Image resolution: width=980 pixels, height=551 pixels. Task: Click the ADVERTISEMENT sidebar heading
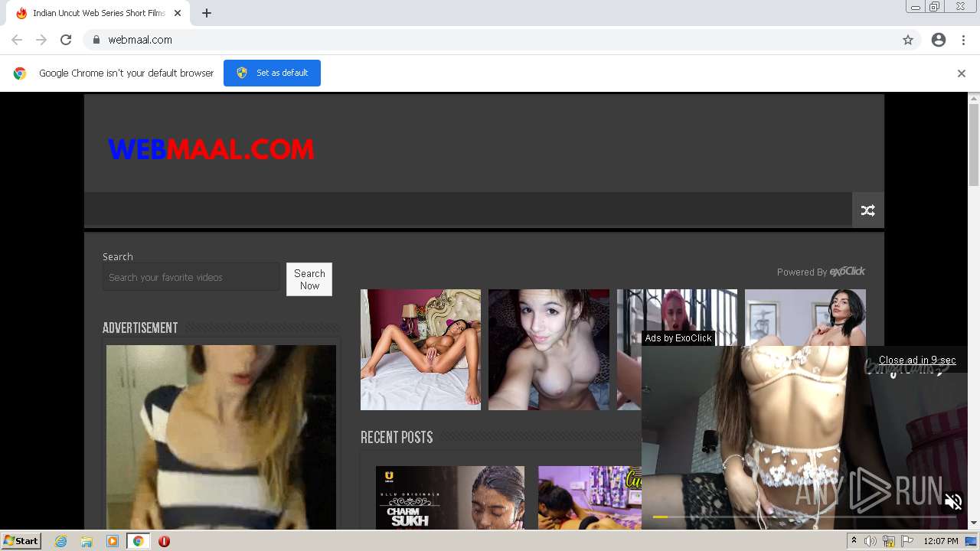click(x=140, y=328)
